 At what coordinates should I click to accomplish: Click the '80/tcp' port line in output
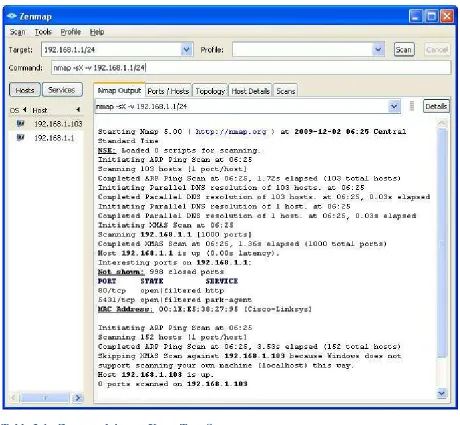point(161,290)
